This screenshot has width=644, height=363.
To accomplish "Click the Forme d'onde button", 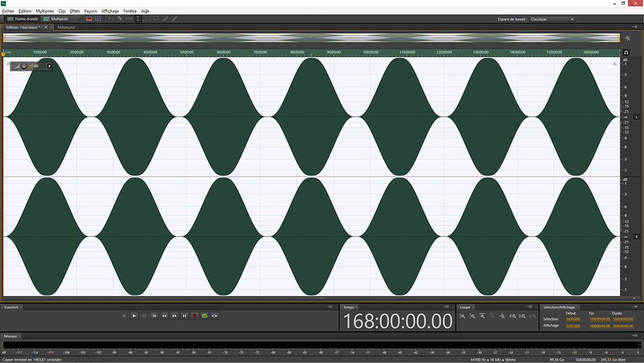I will point(23,19).
